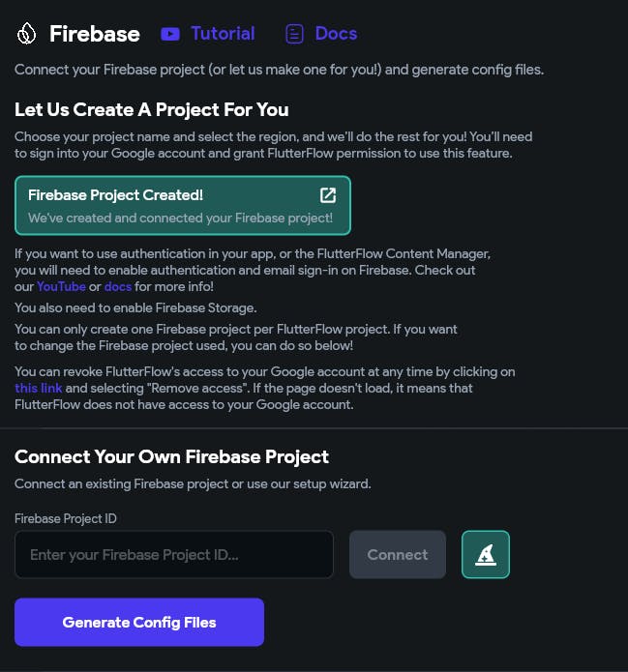Click the Docs document icon
Viewport: 628px width, 672px height.
(294, 34)
